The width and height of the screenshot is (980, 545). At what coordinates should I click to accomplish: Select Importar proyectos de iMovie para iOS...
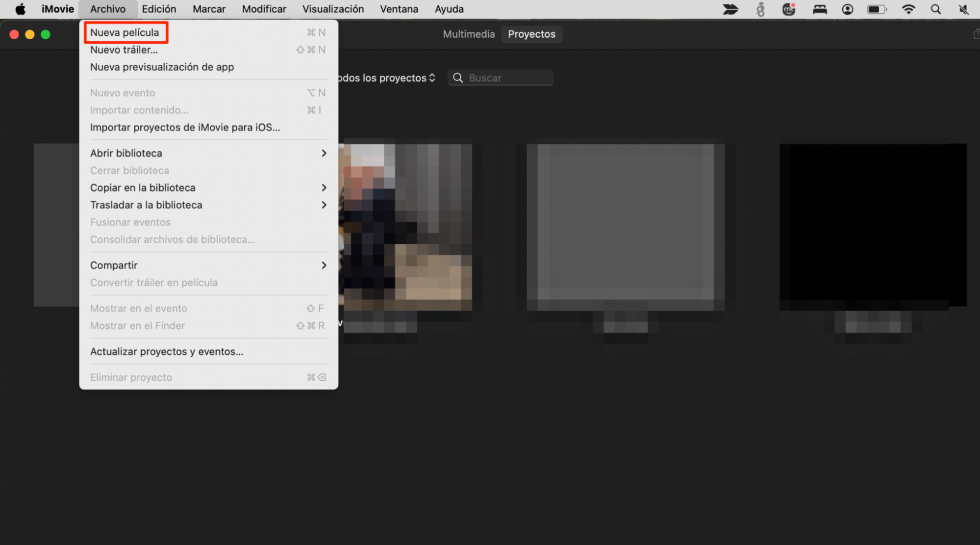point(208,127)
